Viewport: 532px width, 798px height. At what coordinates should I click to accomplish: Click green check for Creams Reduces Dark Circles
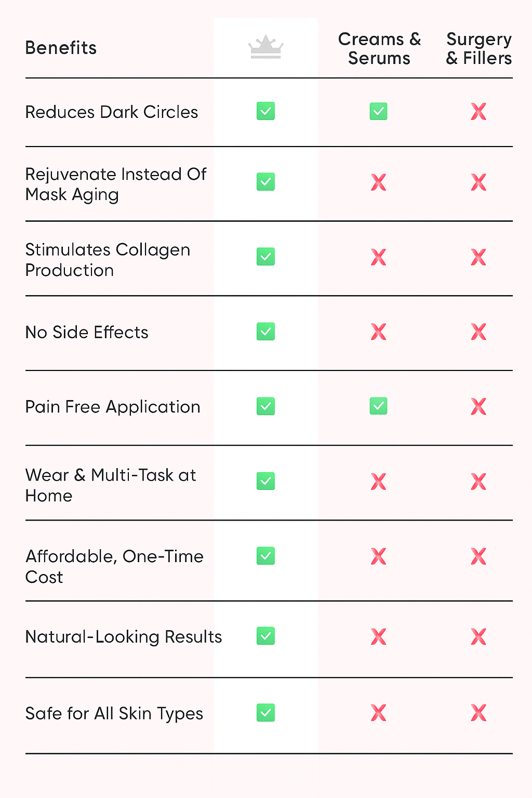pos(378,111)
